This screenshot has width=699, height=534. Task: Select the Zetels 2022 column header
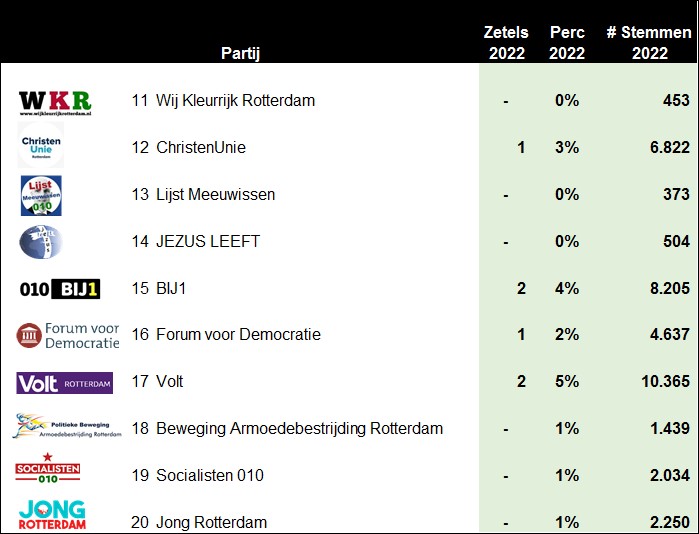click(x=506, y=42)
